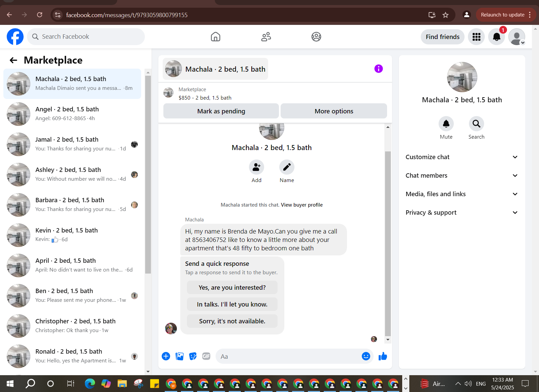Expand Customize chat section
Screen dimensions: 539x392
coord(462,157)
